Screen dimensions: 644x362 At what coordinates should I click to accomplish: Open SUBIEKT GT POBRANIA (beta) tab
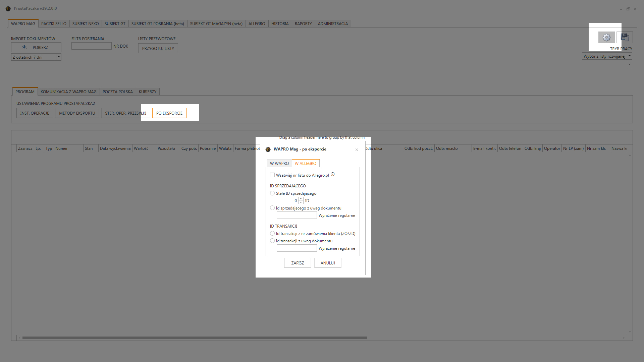(x=158, y=24)
